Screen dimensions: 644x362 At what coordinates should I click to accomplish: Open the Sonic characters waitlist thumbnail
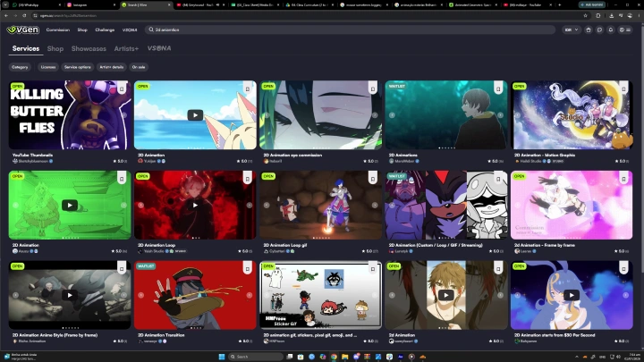[446, 205]
